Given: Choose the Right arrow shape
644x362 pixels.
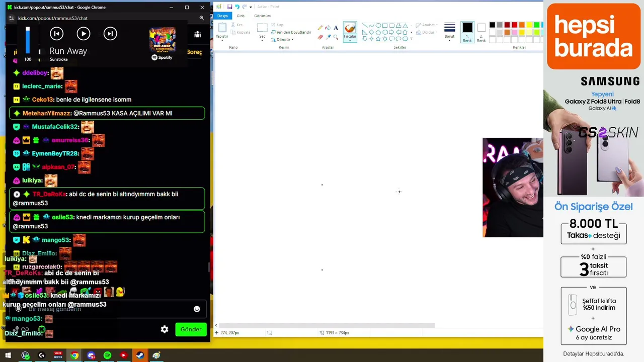Looking at the screenshot, I should click(391, 32).
